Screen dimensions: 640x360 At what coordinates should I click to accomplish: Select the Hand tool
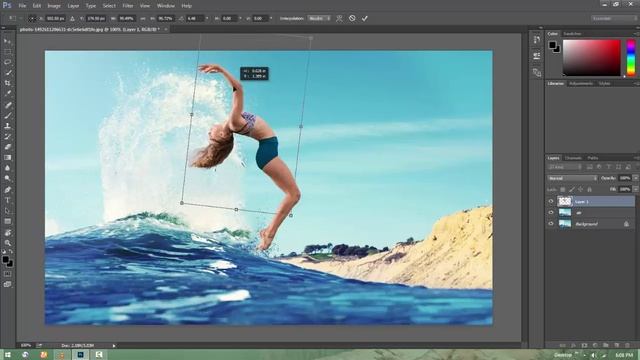coord(7,233)
